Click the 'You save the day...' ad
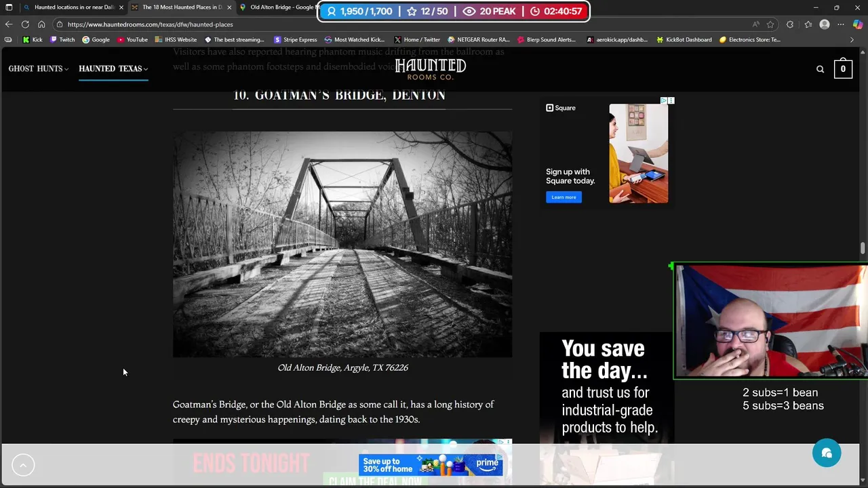Viewport: 868px width, 488px height. (x=607, y=407)
